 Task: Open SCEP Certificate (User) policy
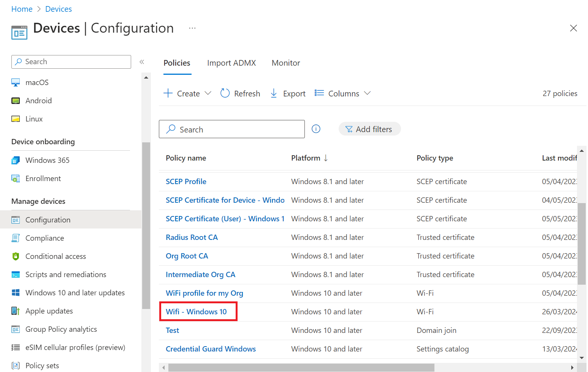[x=225, y=219]
